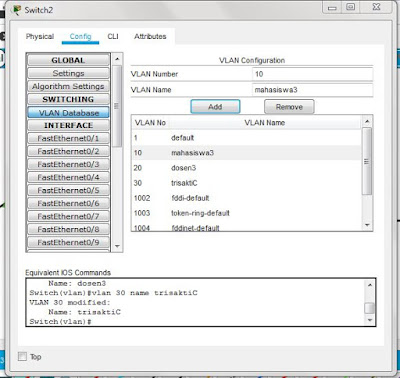
Task: Click the VLAN No column header
Action: [150, 123]
